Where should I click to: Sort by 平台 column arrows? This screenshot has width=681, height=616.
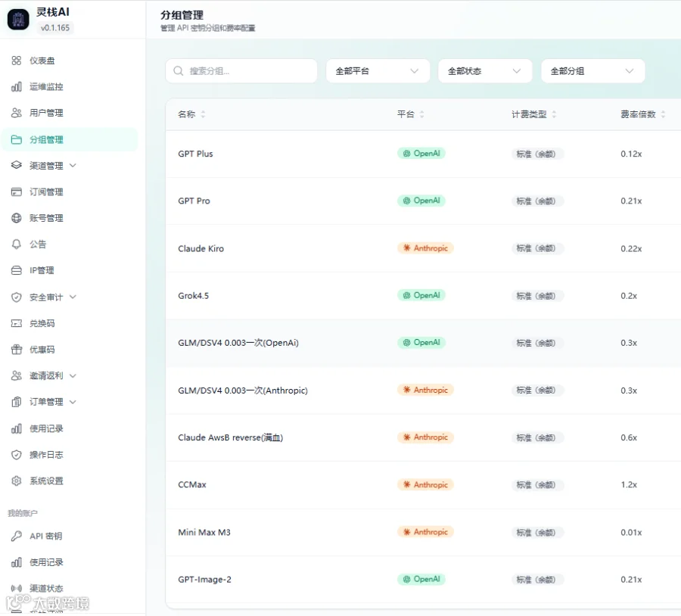pyautogui.click(x=421, y=114)
